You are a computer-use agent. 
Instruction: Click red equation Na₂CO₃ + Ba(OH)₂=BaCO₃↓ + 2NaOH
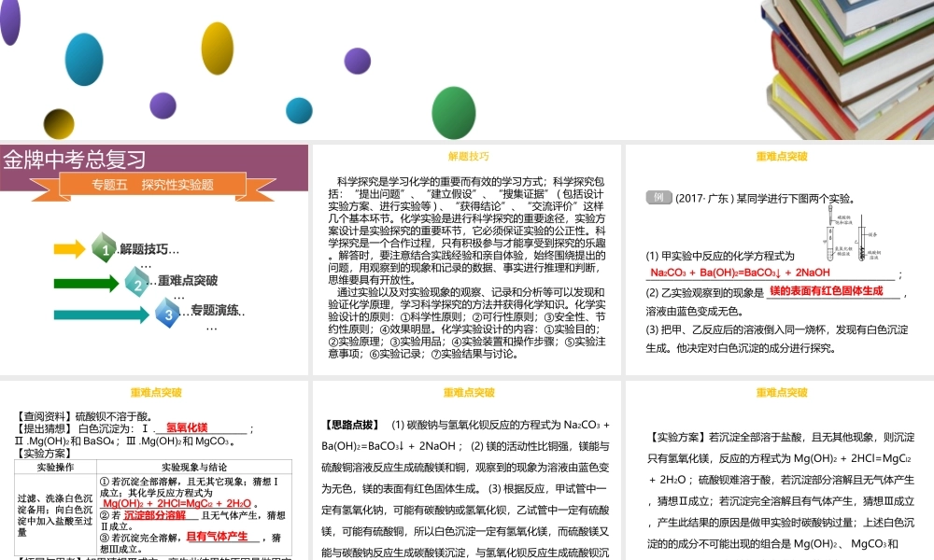pyautogui.click(x=740, y=273)
